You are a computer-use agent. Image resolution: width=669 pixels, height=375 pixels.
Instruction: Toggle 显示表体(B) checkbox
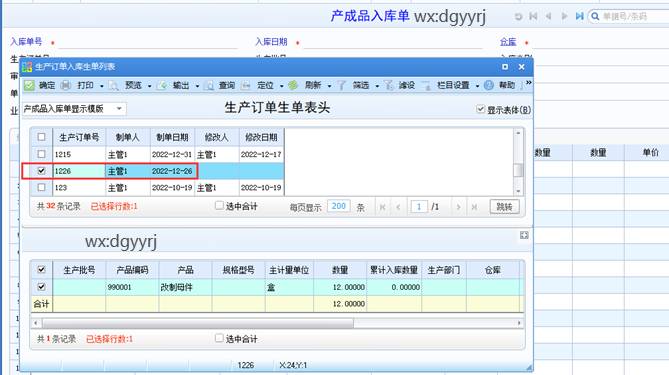click(480, 109)
